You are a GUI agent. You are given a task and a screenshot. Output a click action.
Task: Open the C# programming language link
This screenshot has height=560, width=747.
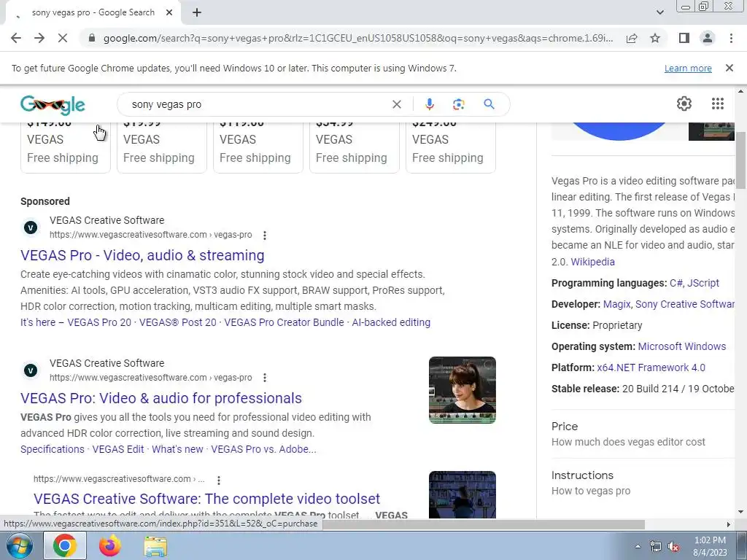[x=676, y=283]
